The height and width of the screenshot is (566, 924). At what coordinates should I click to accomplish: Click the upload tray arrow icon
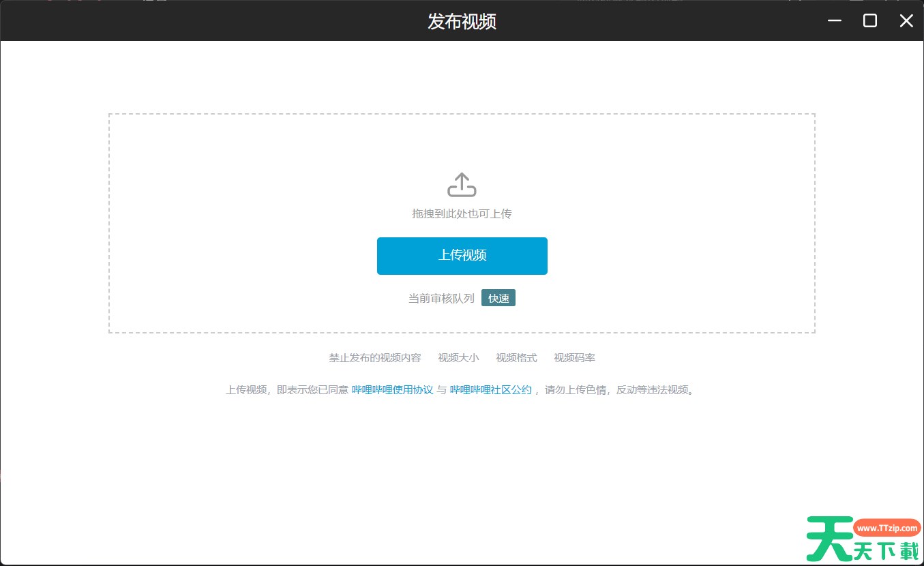[x=462, y=185]
